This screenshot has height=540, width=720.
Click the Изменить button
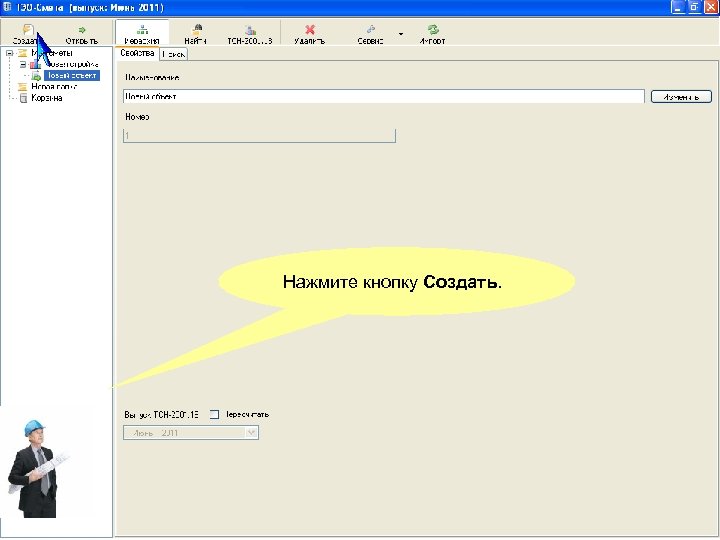[681, 97]
